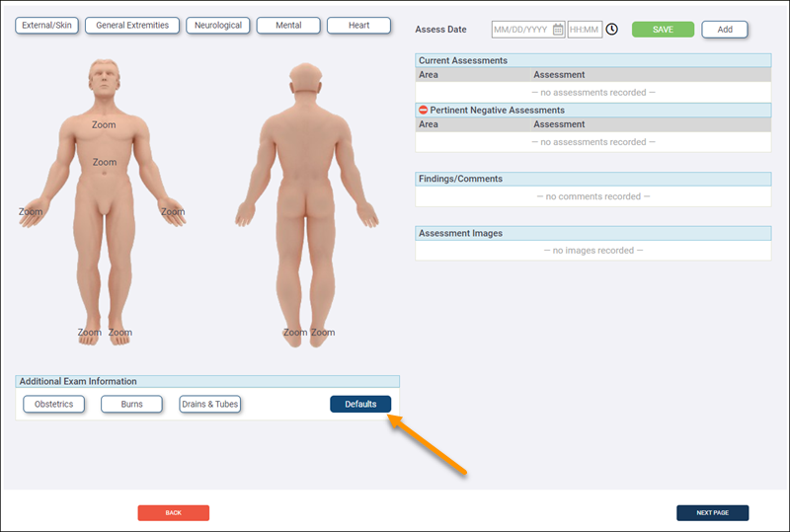
Task: Click 'no images recorded' text
Action: coord(593,251)
